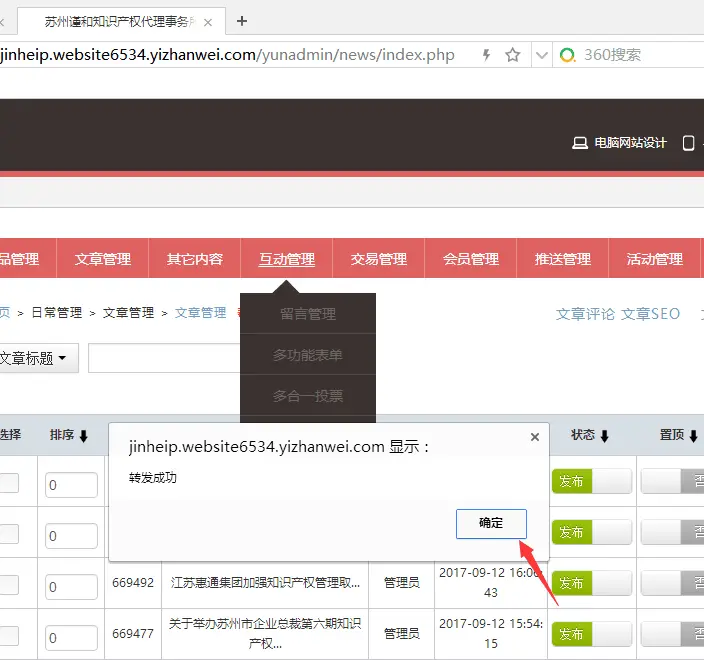Click the sort order field for article 669492
This screenshot has height=660, width=704.
[x=71, y=587]
